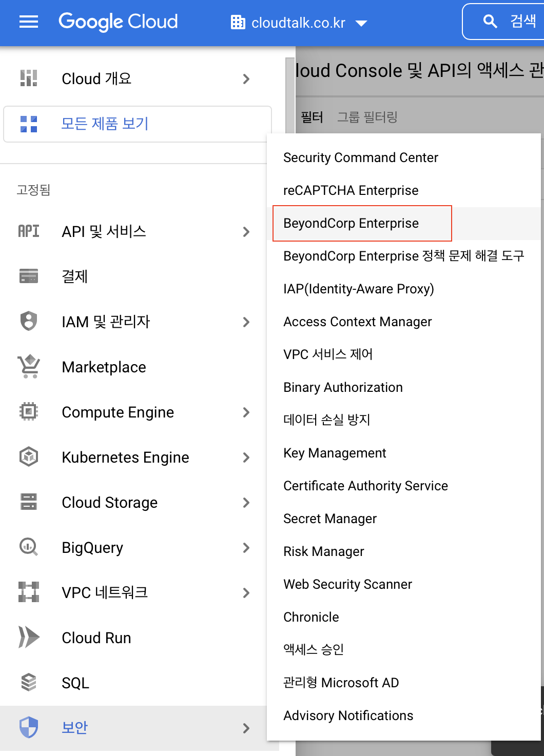This screenshot has height=756, width=544.
Task: Click the 모든 제품 보기 button
Action: pos(138,124)
